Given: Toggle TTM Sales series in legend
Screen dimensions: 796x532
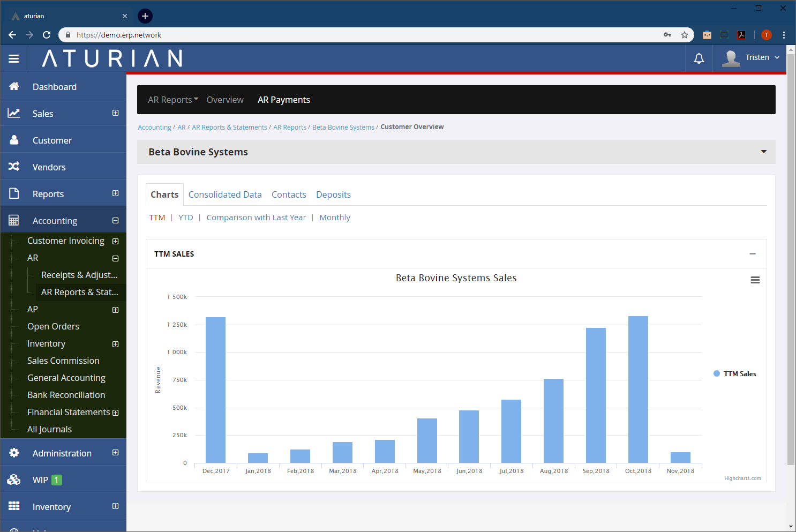Looking at the screenshot, I should coord(734,374).
